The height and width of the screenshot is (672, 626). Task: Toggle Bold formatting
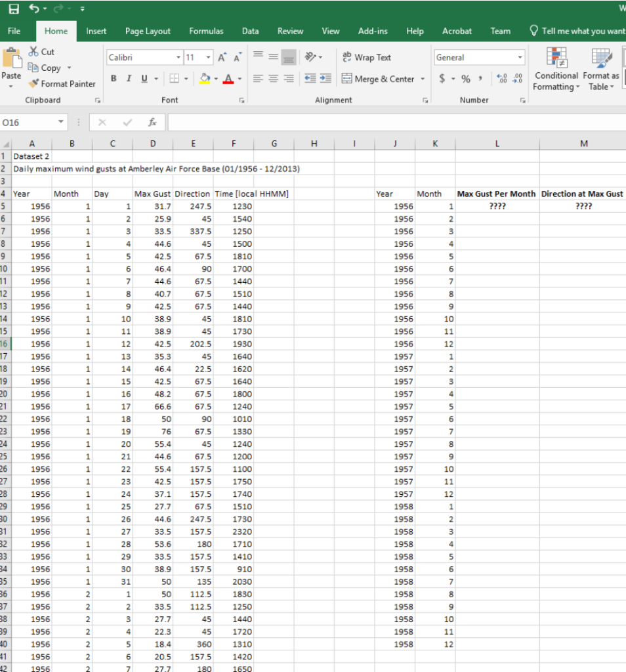pos(114,79)
